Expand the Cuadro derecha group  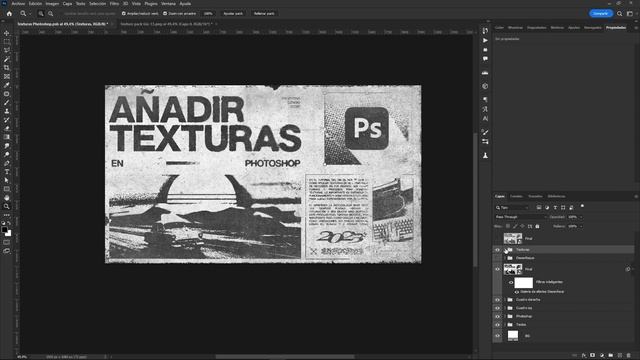(x=505, y=300)
